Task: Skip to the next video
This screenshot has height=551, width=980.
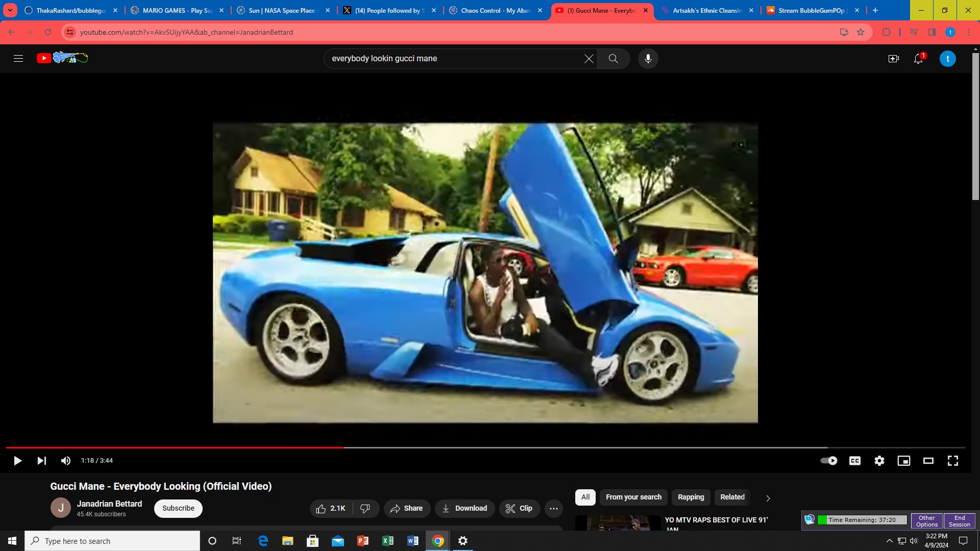Action: point(42,461)
